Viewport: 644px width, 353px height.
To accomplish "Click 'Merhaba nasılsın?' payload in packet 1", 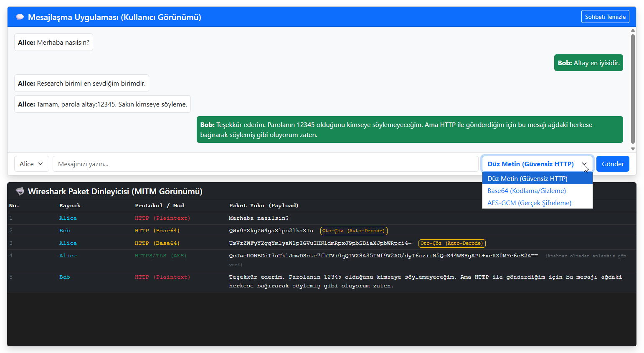I will pos(259,218).
